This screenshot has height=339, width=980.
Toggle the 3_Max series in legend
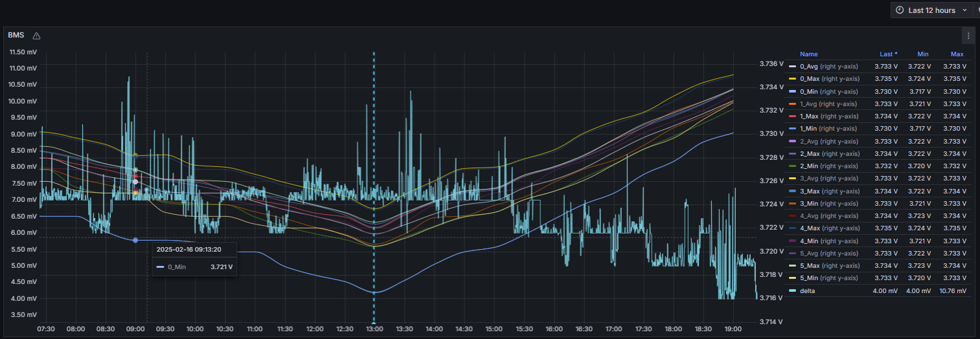(x=809, y=191)
